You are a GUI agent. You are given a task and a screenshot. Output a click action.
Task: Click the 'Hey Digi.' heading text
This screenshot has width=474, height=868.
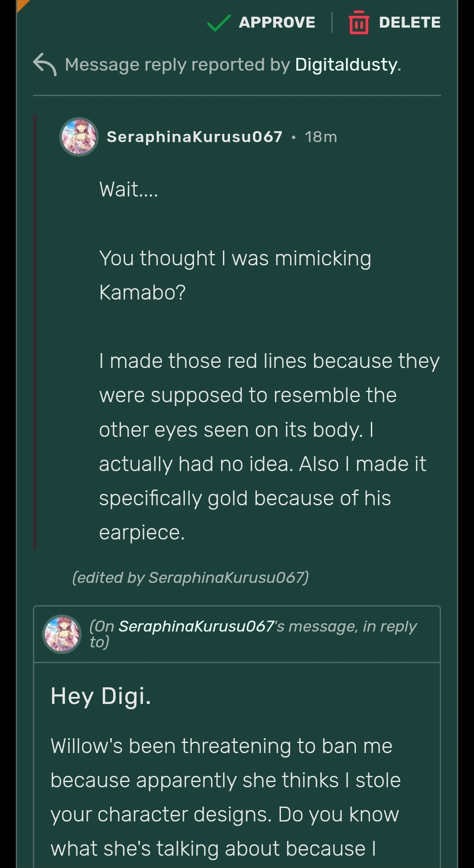[x=101, y=696]
